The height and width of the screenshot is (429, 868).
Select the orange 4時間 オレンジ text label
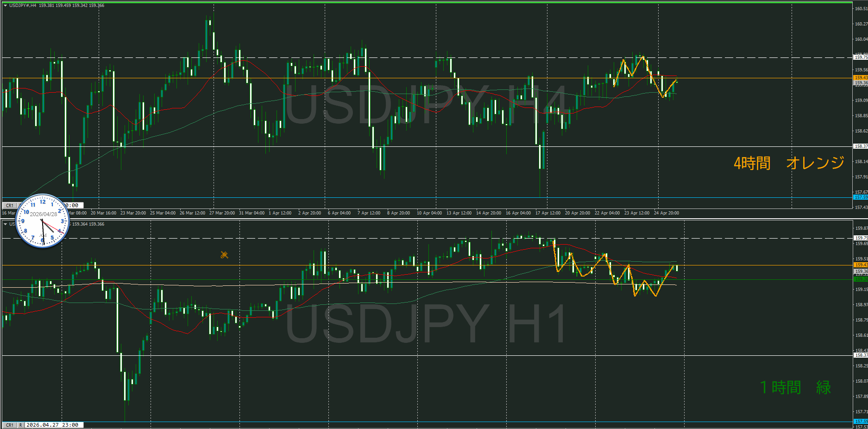[x=788, y=163]
